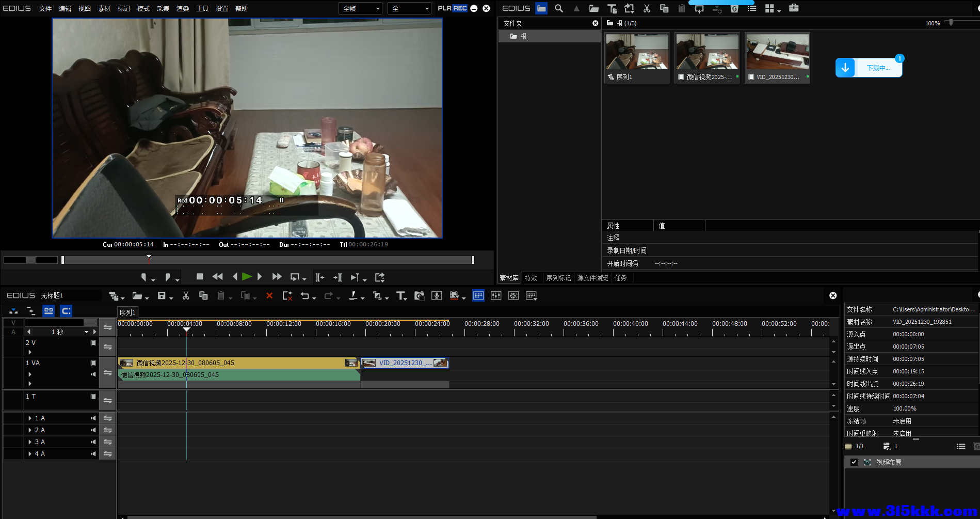Open the title creation T tool on the timeline
Screen dimensions: 980x519
coord(400,296)
